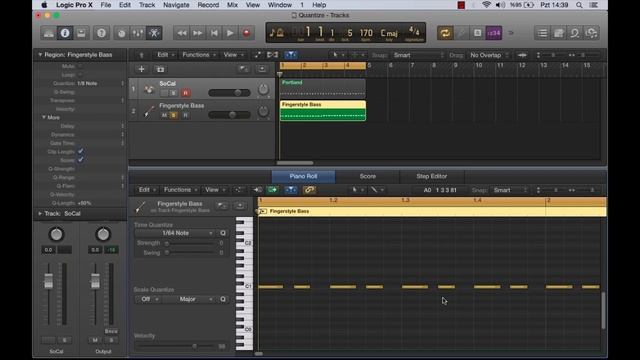The width and height of the screenshot is (640, 360).
Task: Open the Media Browser button
Action: (x=591, y=33)
